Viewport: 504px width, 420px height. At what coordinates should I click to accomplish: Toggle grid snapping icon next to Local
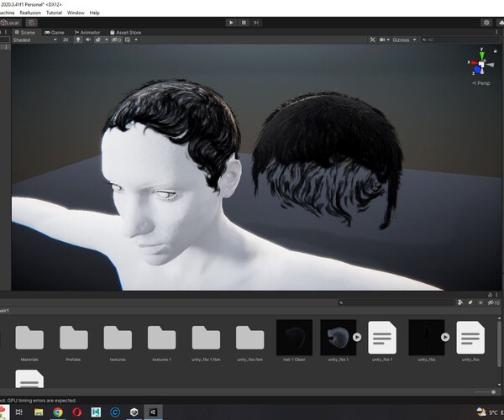31,23
